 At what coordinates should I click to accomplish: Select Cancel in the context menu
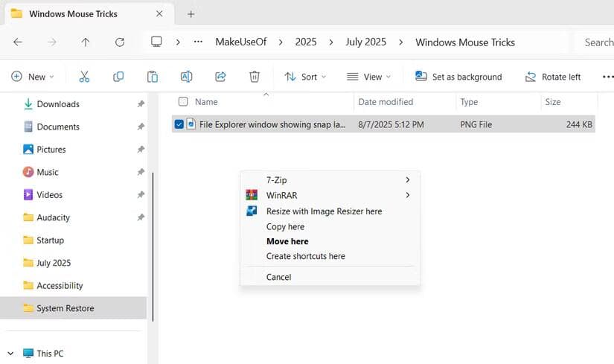330,277
